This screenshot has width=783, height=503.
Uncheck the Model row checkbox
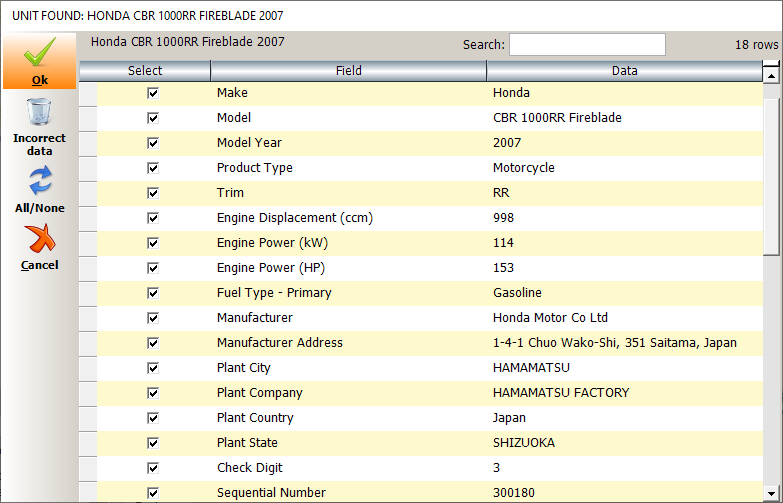pos(153,118)
